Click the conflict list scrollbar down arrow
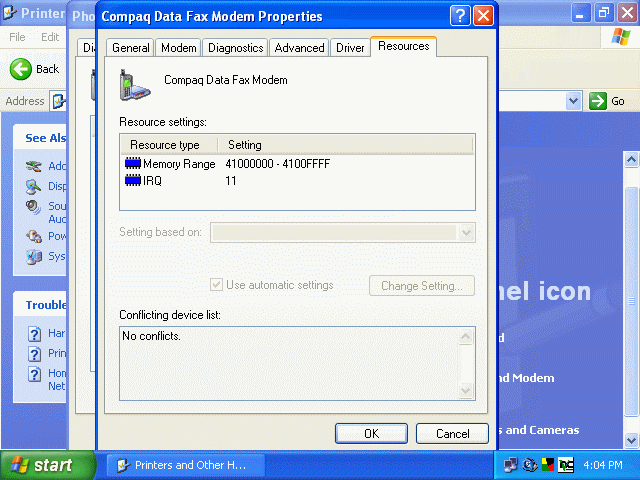This screenshot has width=640, height=480. pos(466,390)
